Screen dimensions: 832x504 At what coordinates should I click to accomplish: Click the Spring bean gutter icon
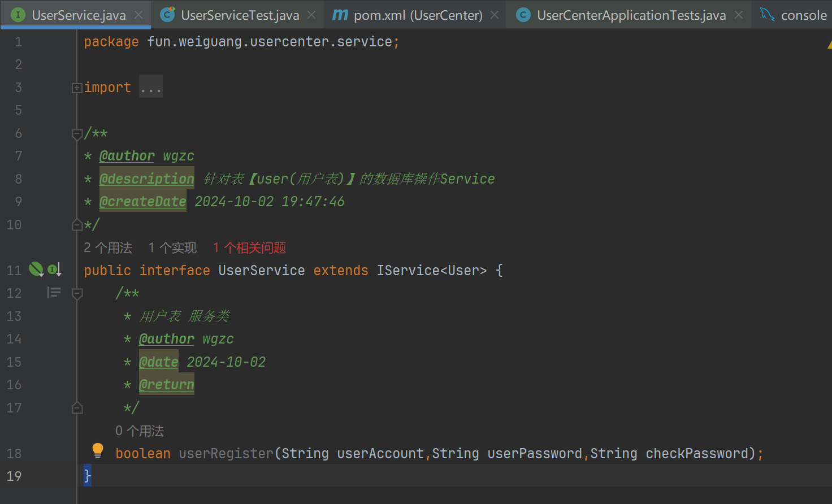36,270
